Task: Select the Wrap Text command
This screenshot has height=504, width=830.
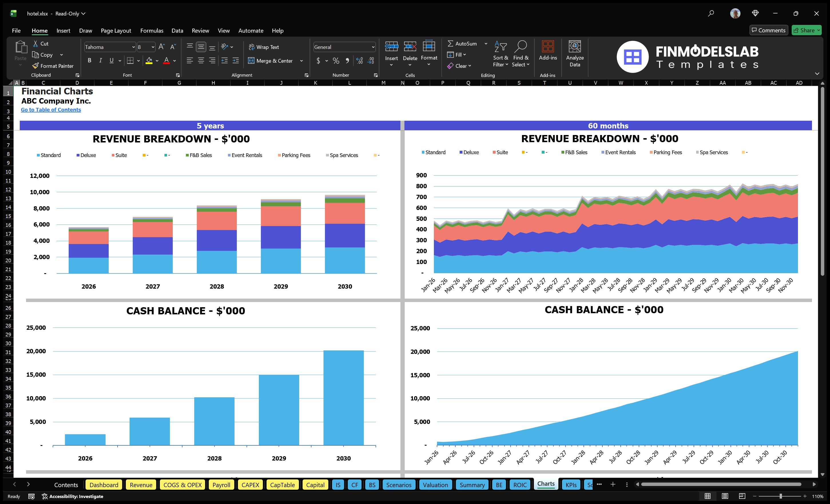Action: pos(264,47)
